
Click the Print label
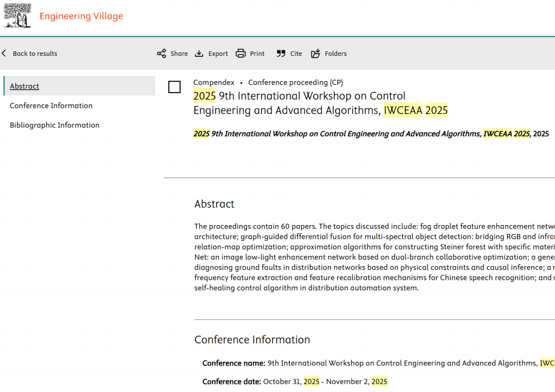257,54
